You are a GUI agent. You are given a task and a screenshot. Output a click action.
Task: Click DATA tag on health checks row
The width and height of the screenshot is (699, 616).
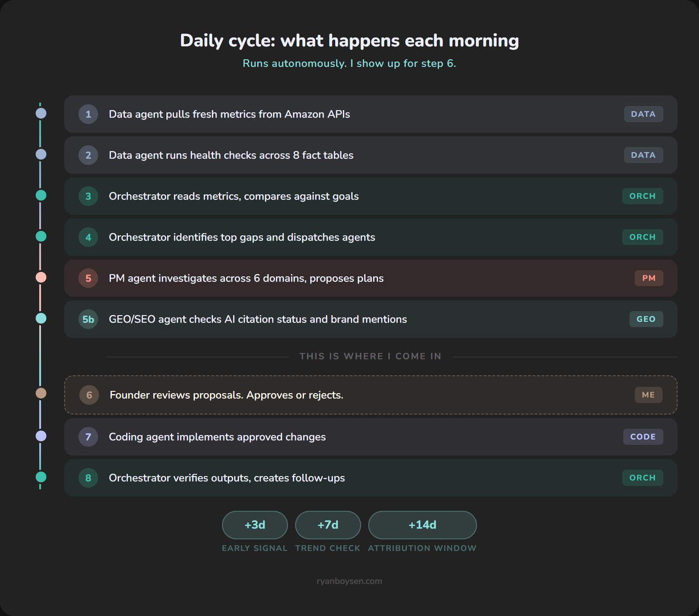643,155
